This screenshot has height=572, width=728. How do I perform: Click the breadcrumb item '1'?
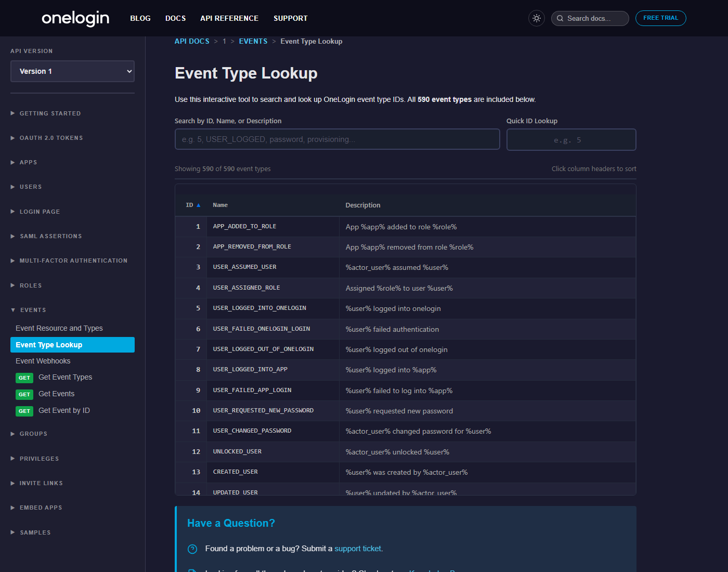224,41
